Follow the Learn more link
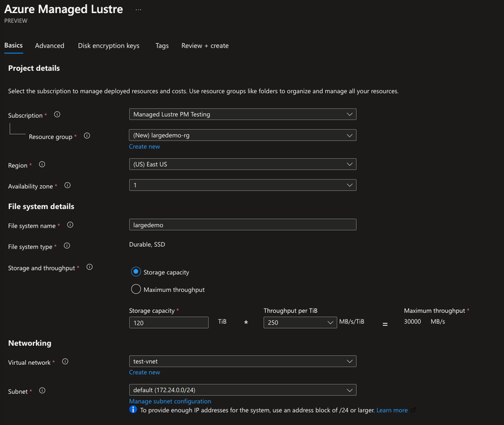This screenshot has height=425, width=504. (x=392, y=410)
